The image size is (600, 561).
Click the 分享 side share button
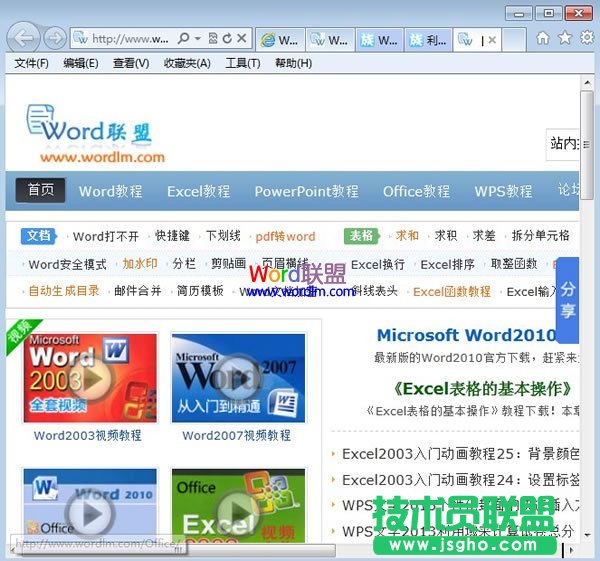tap(568, 299)
